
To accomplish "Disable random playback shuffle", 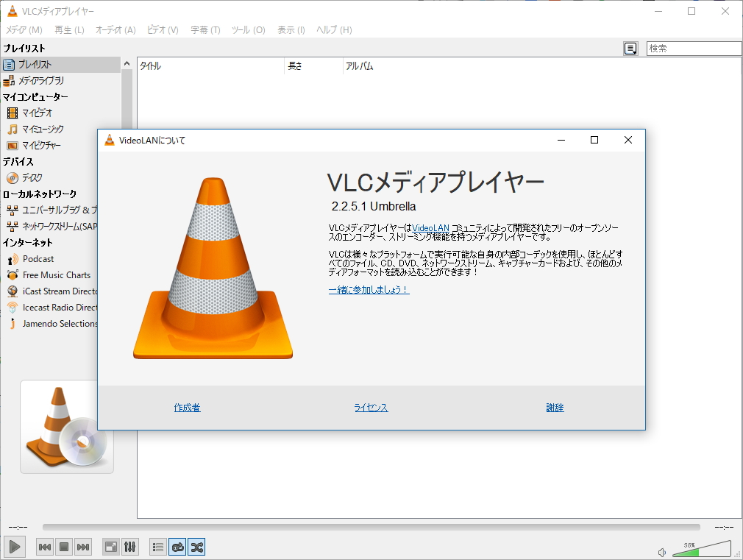I will [x=196, y=547].
